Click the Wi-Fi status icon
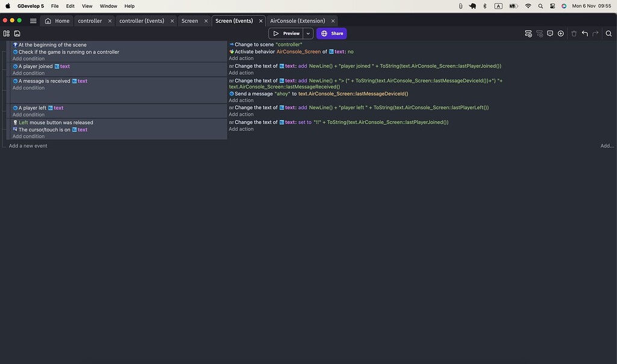Viewport: 617px width, 364px height. tap(528, 6)
